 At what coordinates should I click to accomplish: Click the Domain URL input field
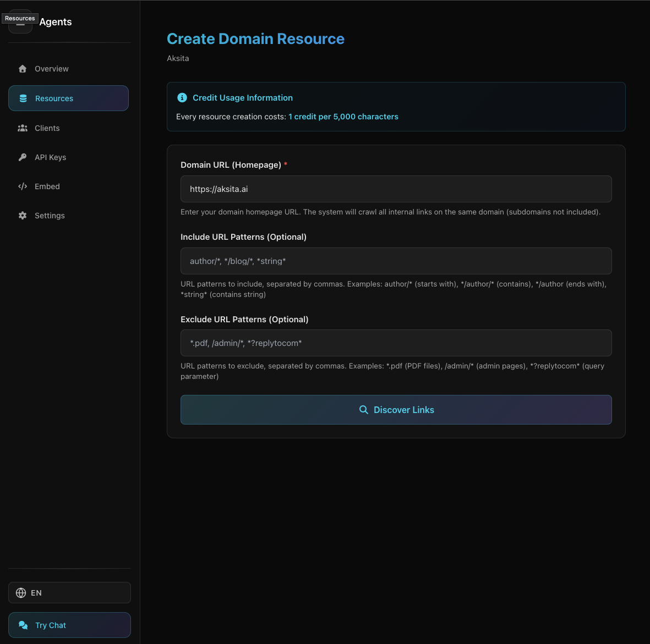point(396,189)
